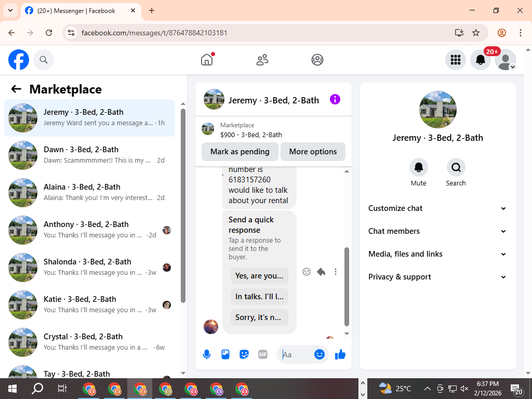This screenshot has height=399, width=532.
Task: Expand the Chat members section
Action: (x=437, y=231)
